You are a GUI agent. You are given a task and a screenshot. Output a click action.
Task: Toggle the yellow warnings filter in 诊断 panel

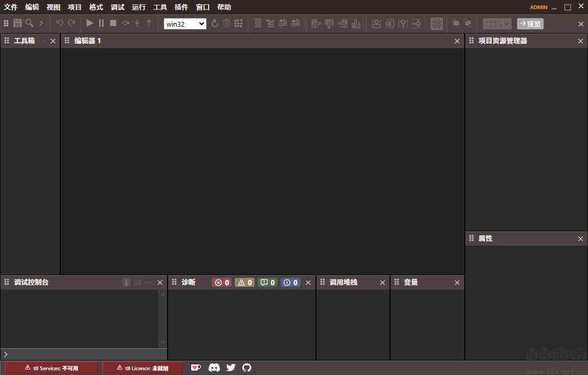[244, 283]
